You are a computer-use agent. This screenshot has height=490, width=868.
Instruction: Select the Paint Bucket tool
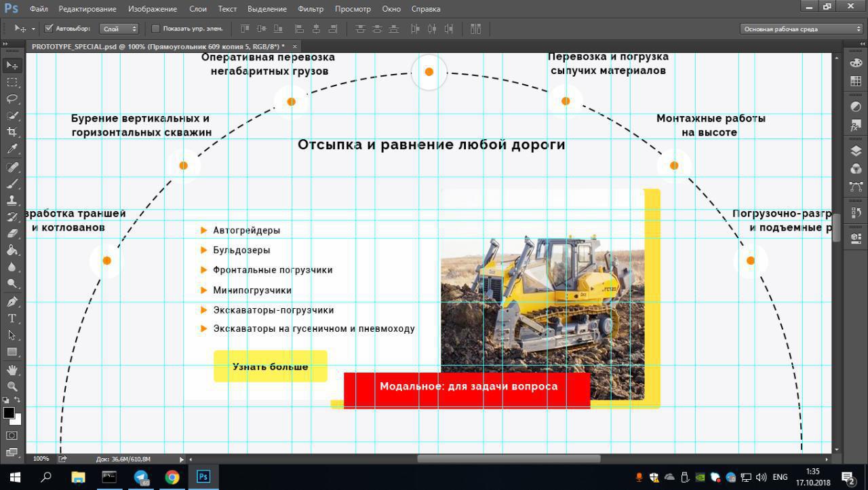(12, 250)
